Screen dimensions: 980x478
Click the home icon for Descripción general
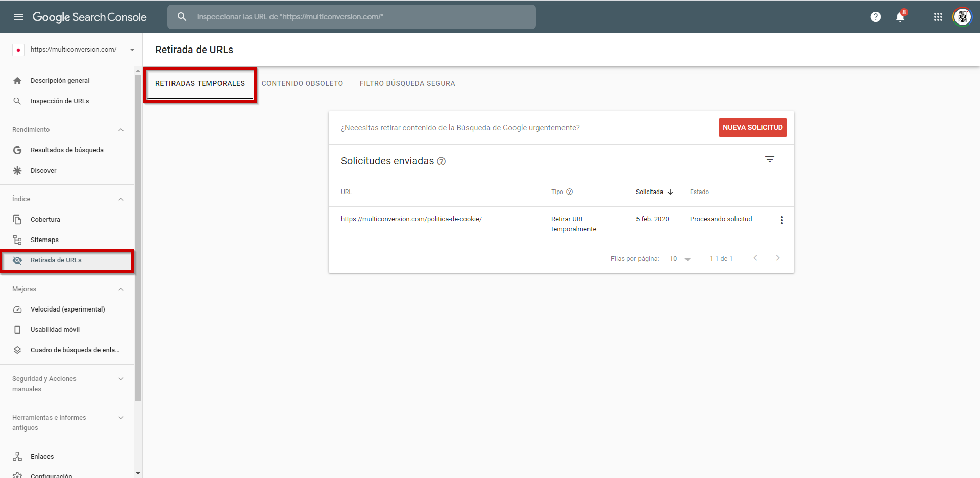17,81
